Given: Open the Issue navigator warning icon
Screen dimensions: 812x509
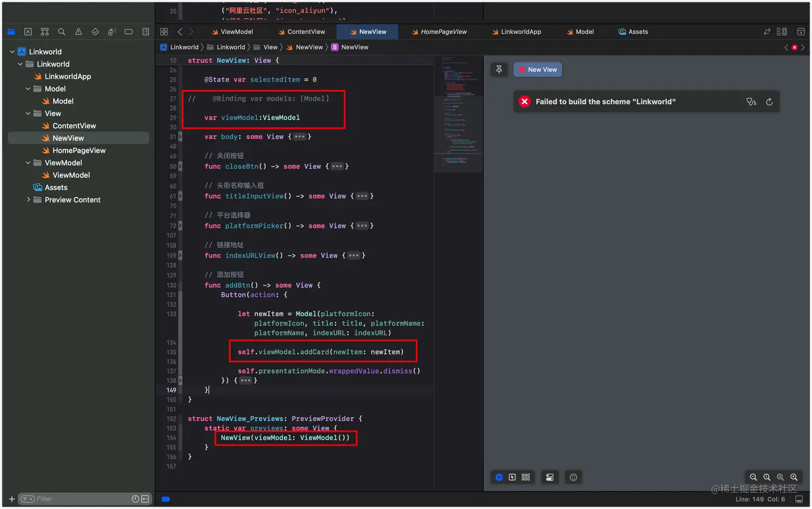Looking at the screenshot, I should pos(78,32).
